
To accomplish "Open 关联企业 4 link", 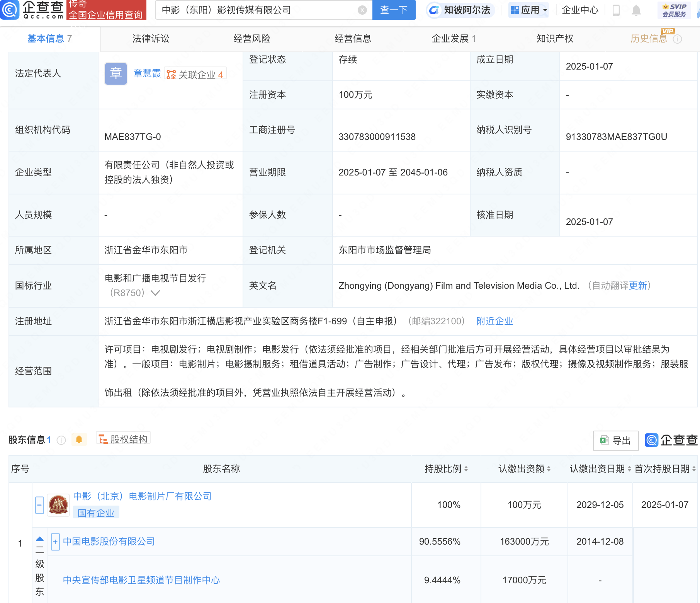I will (195, 74).
